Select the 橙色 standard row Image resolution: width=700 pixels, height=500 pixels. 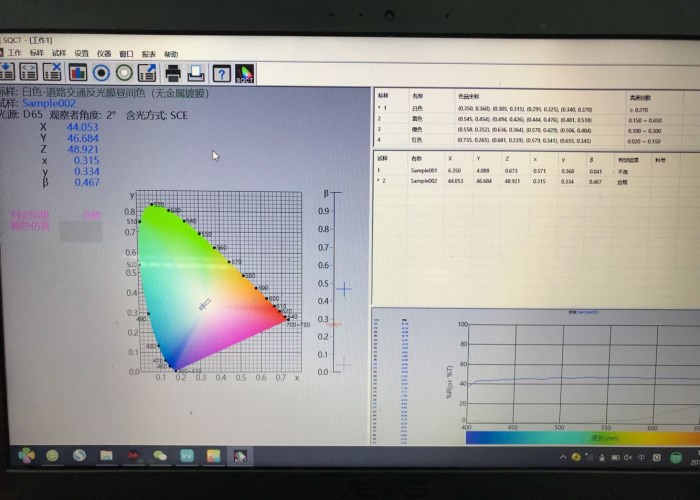(x=537, y=130)
